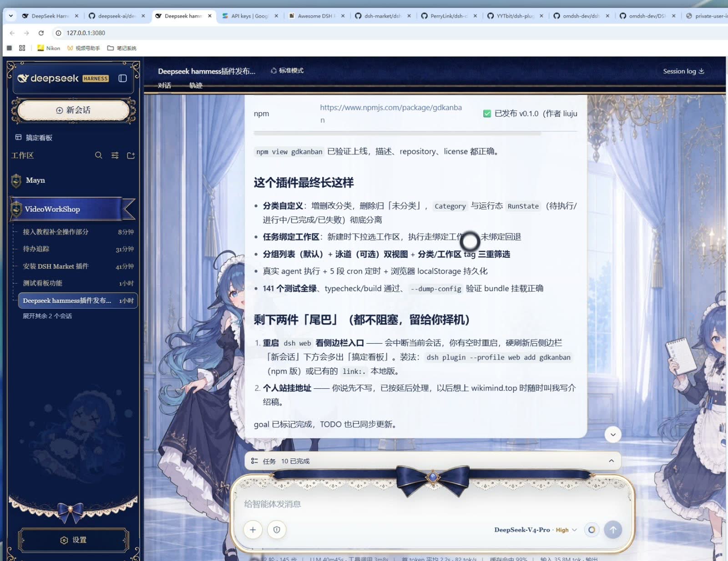The image size is (728, 561).
Task: Click the npm view gdkanban code snippet
Action: (289, 151)
